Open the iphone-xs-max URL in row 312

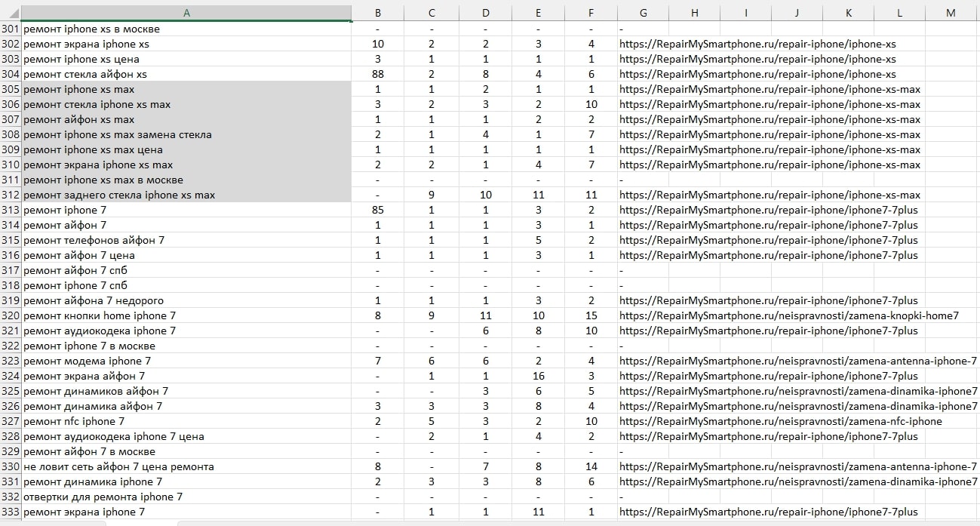click(770, 195)
